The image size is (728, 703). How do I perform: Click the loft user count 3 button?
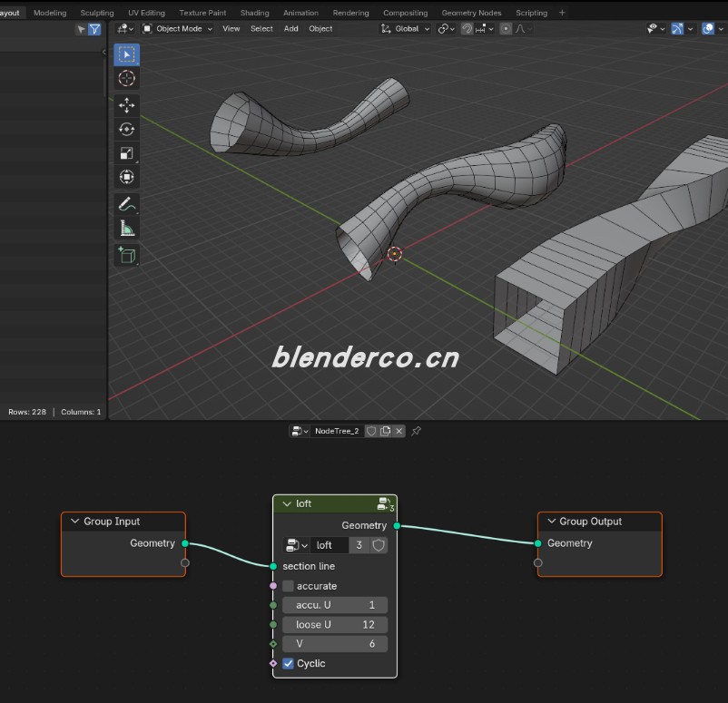(359, 545)
